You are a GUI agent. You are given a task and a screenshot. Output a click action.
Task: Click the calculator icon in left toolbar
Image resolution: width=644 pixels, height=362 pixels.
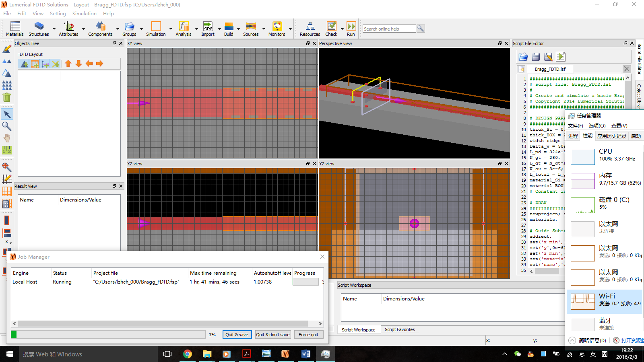coord(7,204)
